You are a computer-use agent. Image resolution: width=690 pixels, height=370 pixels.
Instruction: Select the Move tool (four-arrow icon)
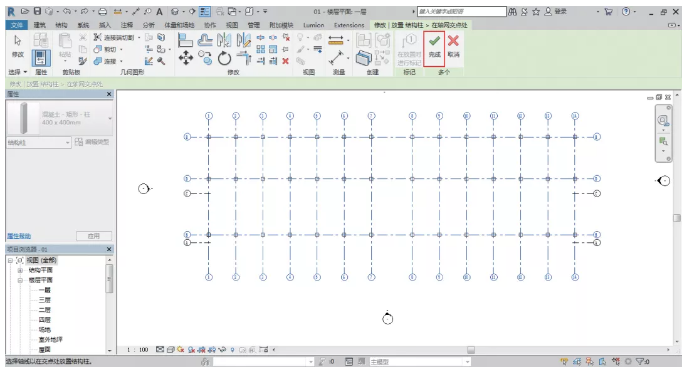click(186, 58)
